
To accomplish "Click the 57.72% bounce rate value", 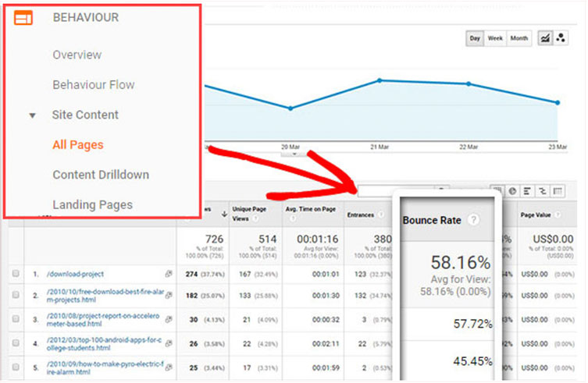I will click(472, 324).
